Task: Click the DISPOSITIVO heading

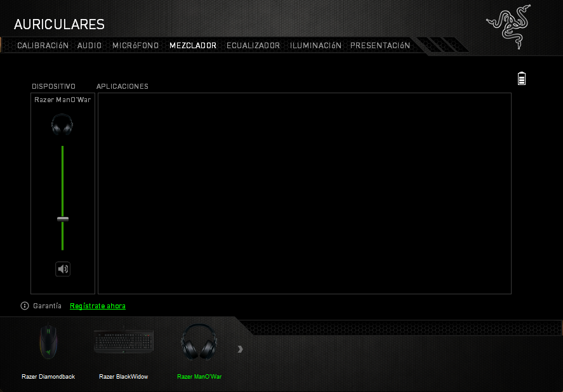Action: [x=53, y=86]
